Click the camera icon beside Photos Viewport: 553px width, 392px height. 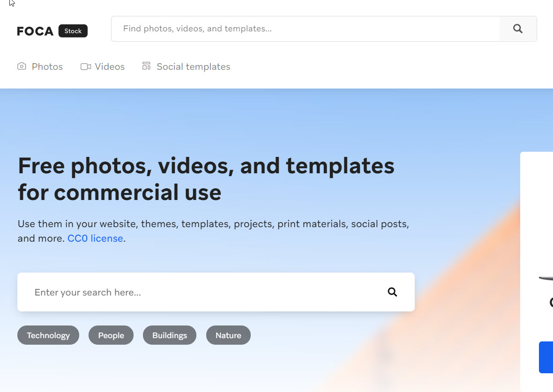coord(22,67)
